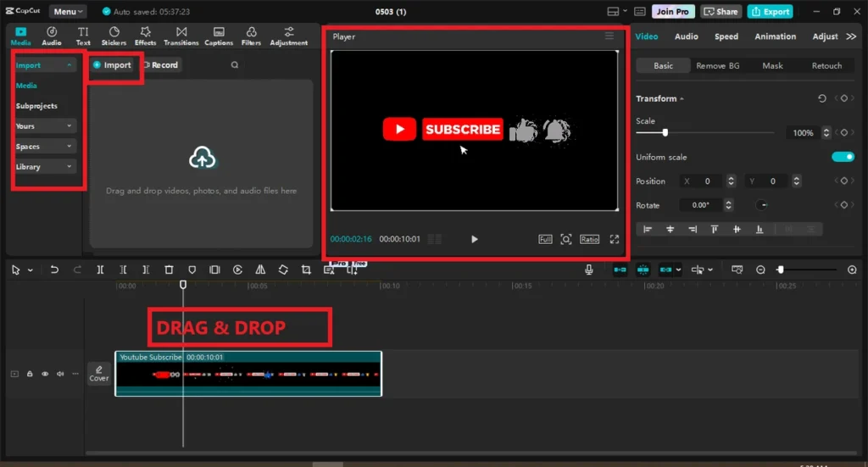Toggle linkage button in timeline toolbar

coord(665,270)
